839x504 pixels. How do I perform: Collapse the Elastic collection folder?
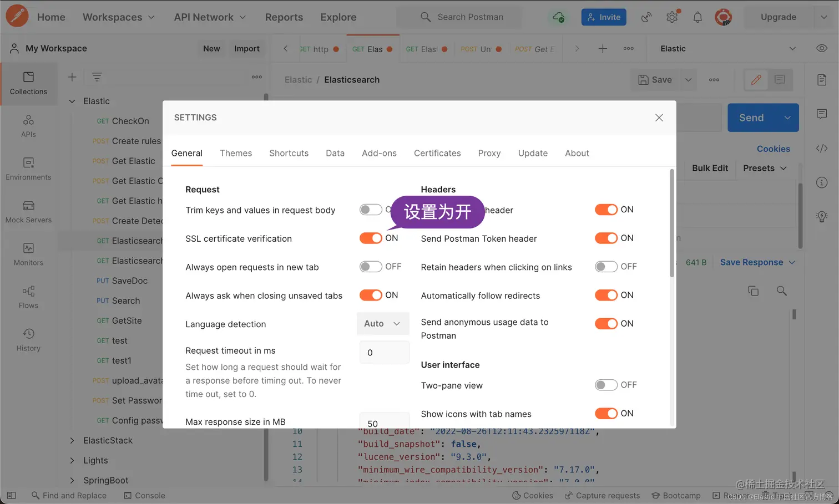[72, 101]
